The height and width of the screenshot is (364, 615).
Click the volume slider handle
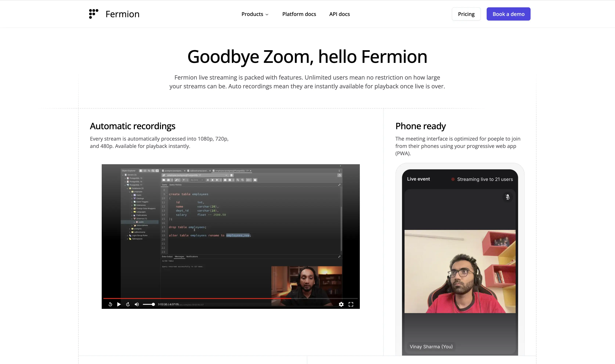(153, 304)
